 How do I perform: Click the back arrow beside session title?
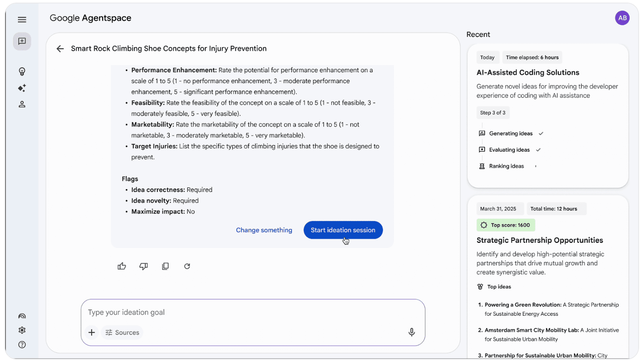[x=60, y=49]
